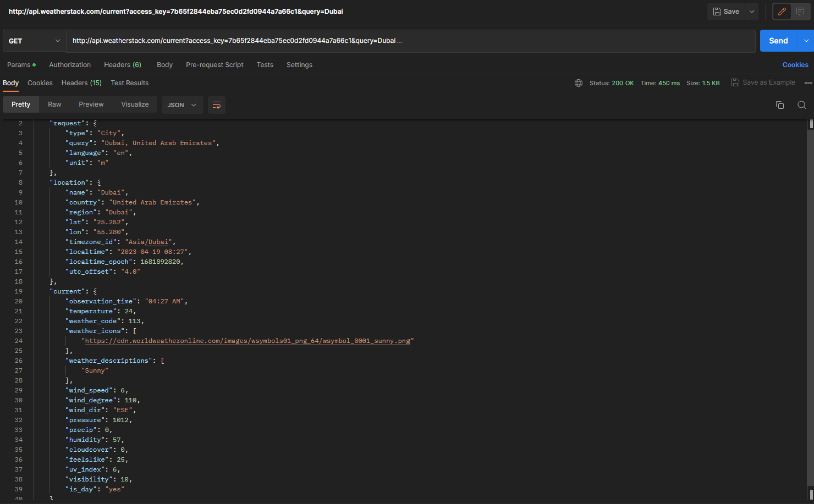
Task: Switch to the Headers (15) response tab
Action: [81, 82]
